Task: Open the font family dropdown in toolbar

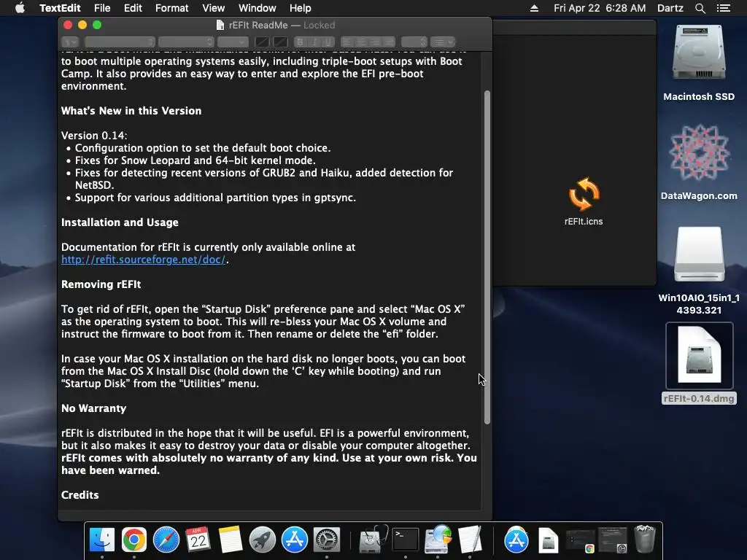Action: point(120,42)
